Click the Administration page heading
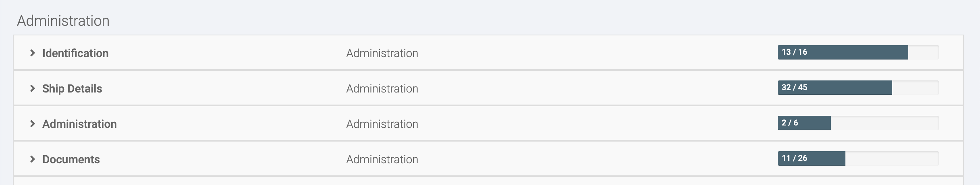This screenshot has height=185, width=980. (x=63, y=21)
